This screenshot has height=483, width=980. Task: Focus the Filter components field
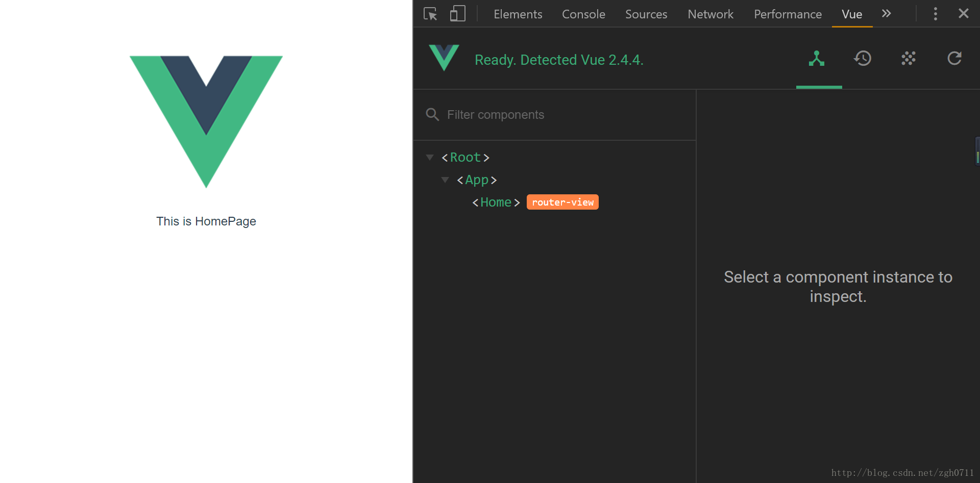pos(554,115)
